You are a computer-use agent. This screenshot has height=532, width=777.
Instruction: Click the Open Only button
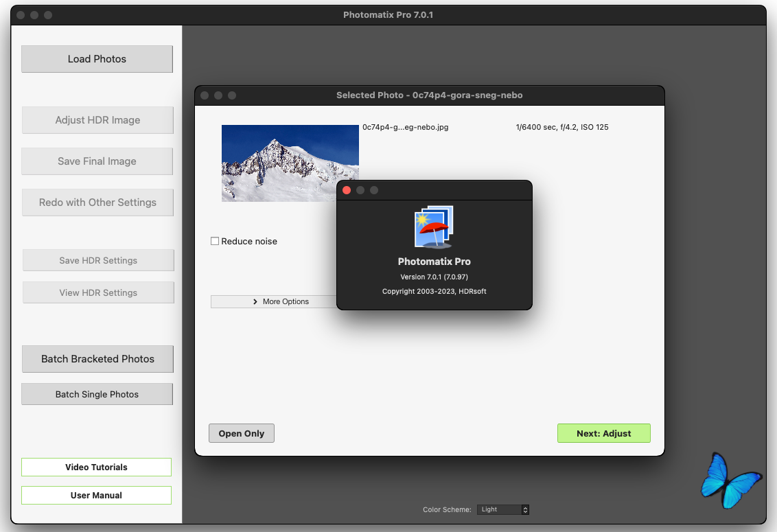242,433
